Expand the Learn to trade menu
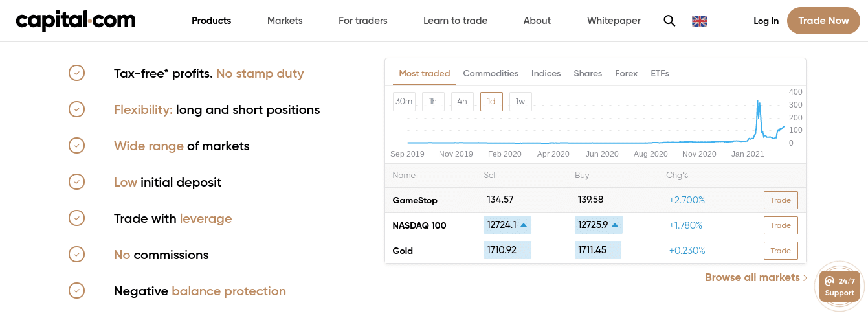Screen dimensions: 868x331 tap(455, 21)
